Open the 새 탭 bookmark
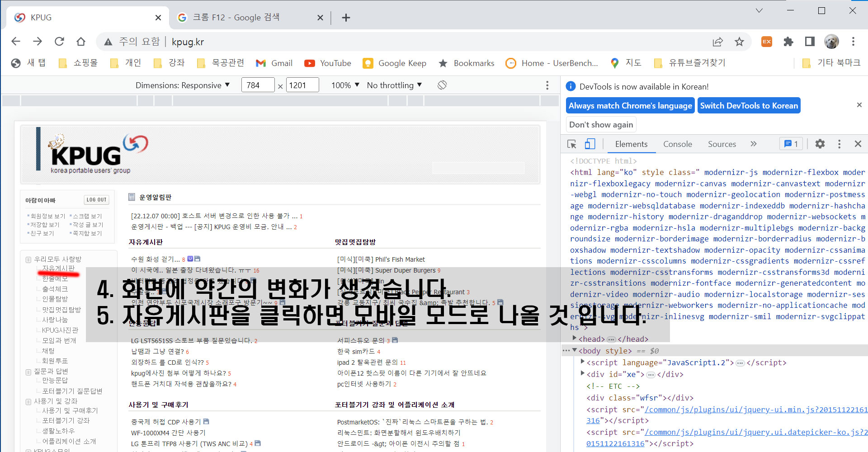This screenshot has width=868, height=452. tap(28, 63)
